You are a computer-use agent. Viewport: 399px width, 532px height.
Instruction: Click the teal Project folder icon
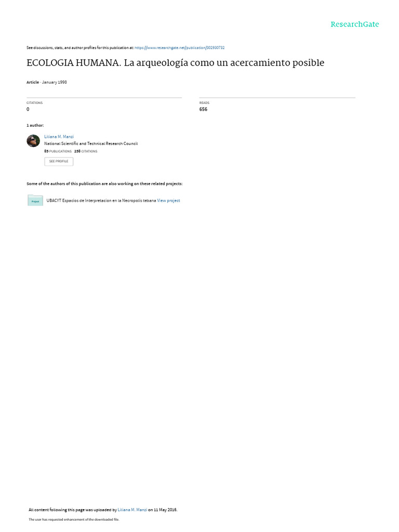click(x=35, y=200)
